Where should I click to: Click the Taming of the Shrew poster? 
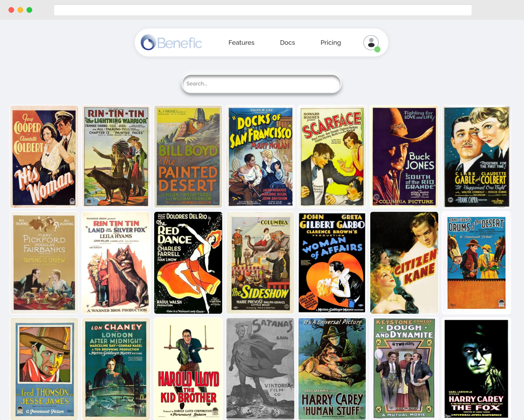(44, 263)
